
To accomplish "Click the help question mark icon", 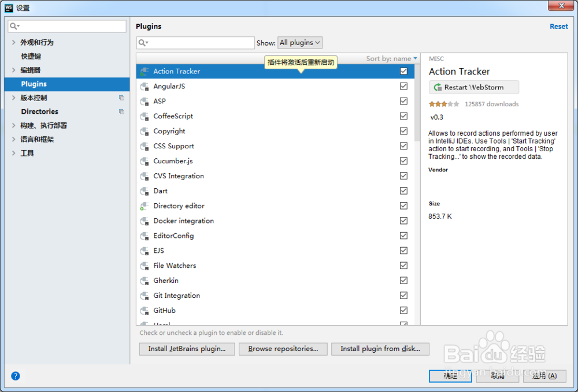I will click(16, 376).
